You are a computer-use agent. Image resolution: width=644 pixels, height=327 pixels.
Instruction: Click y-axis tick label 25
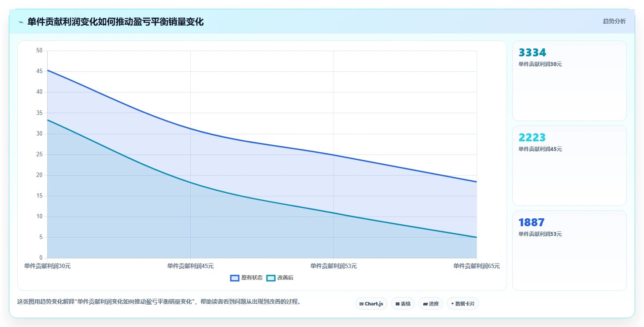[x=39, y=154]
